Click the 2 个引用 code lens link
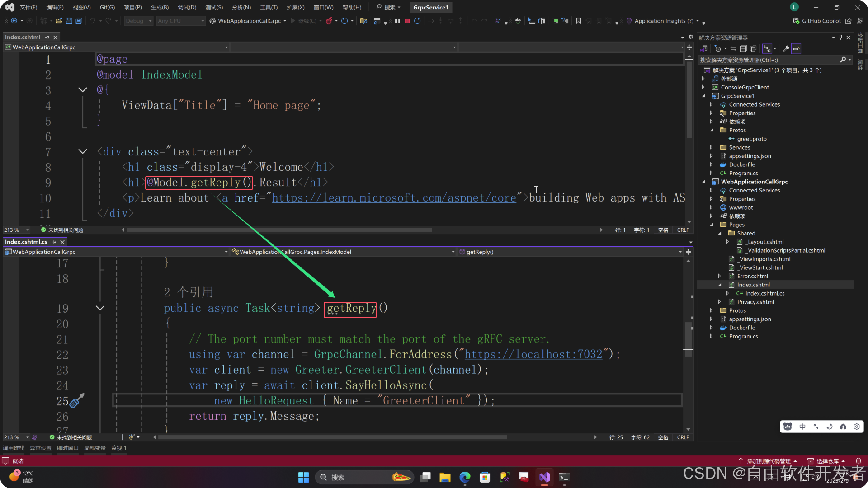Screen dimensions: 868x488 [x=188, y=292]
